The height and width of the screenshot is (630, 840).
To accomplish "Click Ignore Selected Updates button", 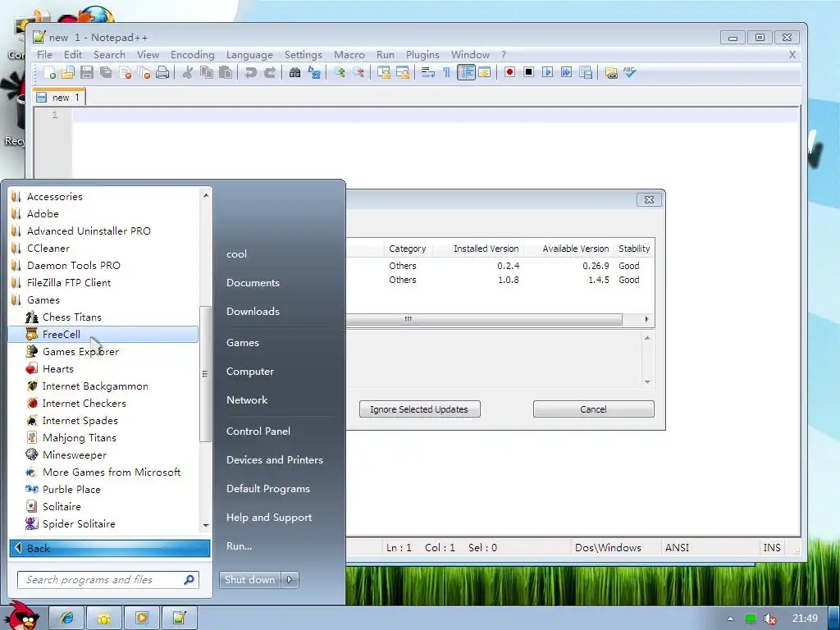I will tap(419, 409).
